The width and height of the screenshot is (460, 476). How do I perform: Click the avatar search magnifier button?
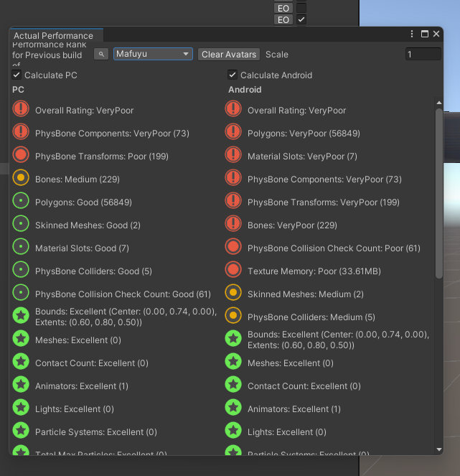click(101, 54)
